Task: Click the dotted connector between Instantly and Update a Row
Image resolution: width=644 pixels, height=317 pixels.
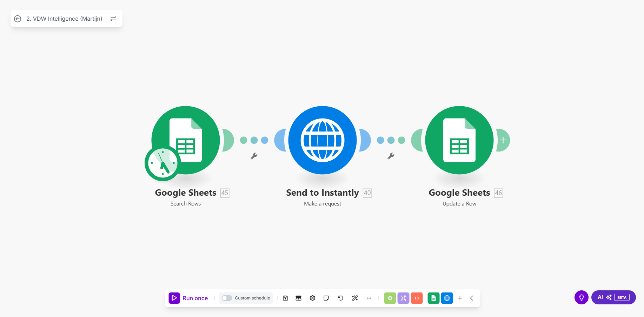Action: pos(391,140)
